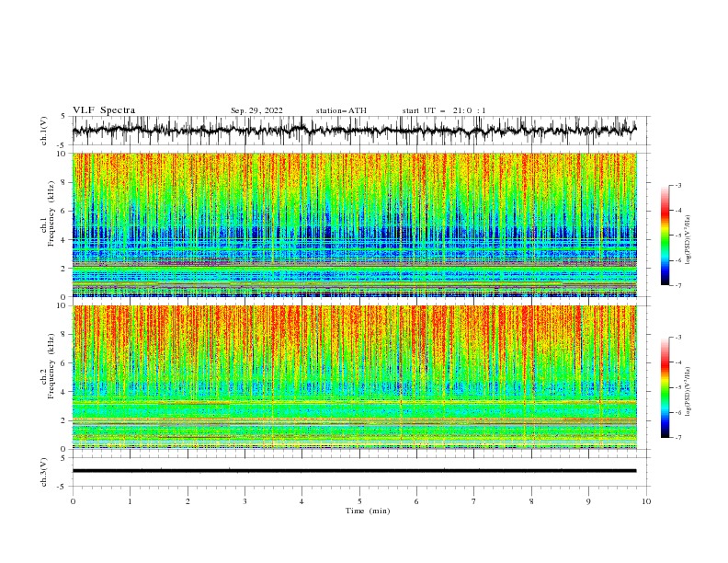The width and height of the screenshot is (728, 563).
Task: Click time axis tick label "7"
Action: pos(474,501)
